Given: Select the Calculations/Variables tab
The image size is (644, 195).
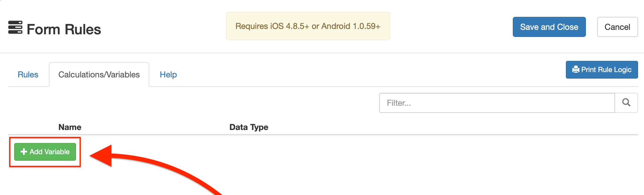Looking at the screenshot, I should point(99,74).
